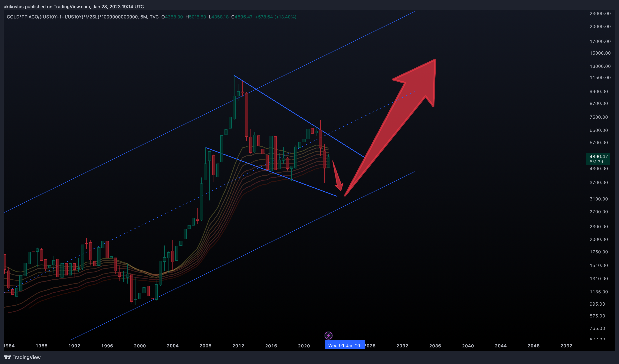Click the 1750.00 price axis label
The image size is (619, 364).
(x=599, y=252)
